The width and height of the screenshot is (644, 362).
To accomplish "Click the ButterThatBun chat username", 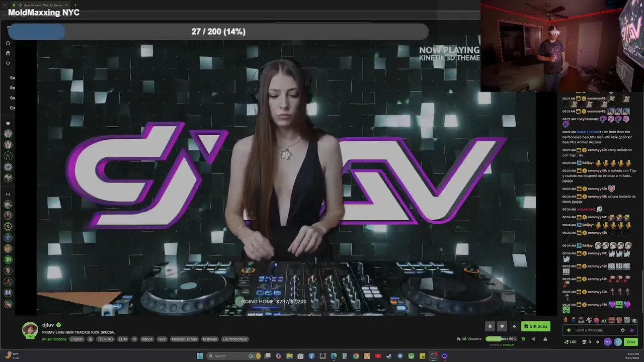I will coord(589,132).
